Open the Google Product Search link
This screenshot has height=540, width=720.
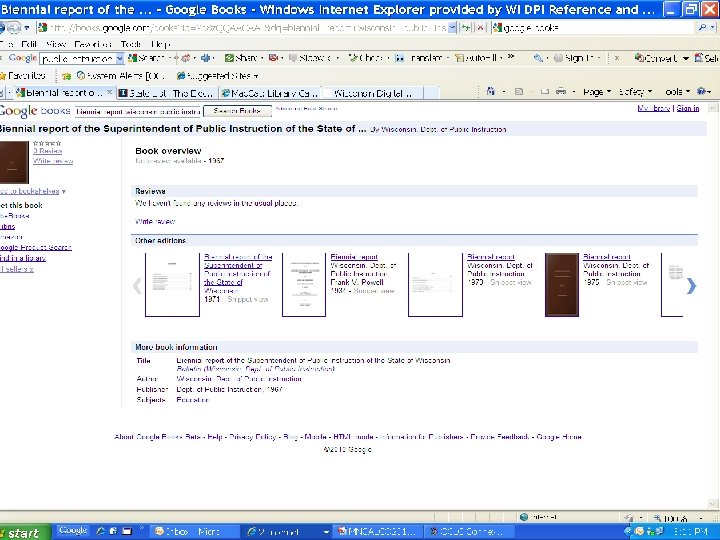(35, 248)
